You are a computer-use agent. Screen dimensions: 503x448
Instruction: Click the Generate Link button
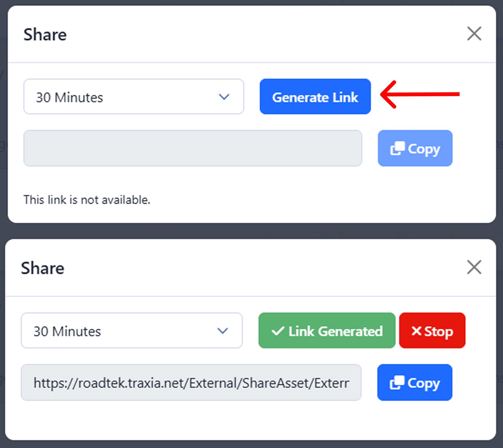click(x=315, y=97)
